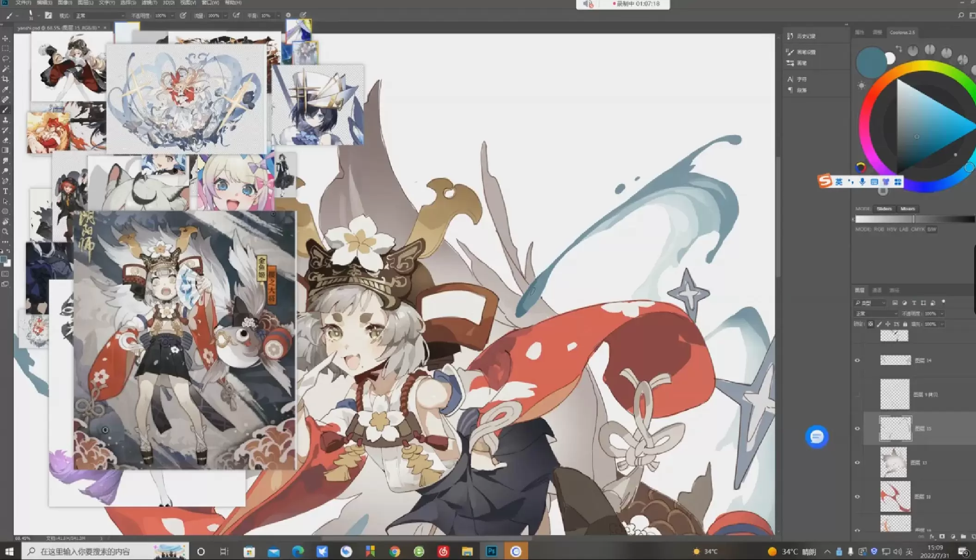Open the 字符 character panel

[796, 79]
